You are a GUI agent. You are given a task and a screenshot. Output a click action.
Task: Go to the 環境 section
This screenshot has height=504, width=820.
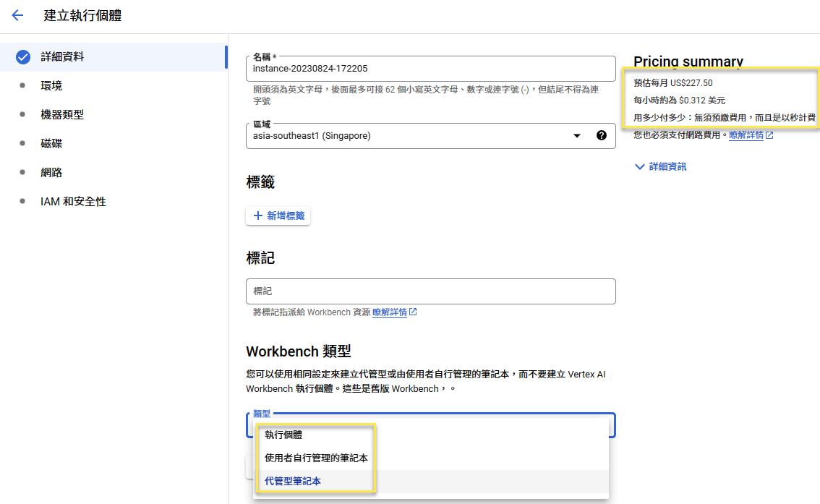click(51, 85)
